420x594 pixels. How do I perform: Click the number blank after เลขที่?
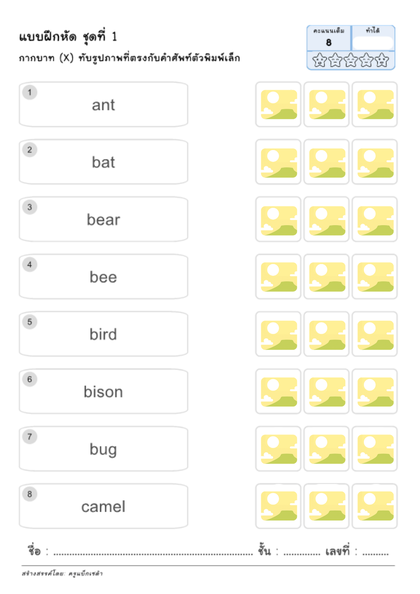coord(375,553)
